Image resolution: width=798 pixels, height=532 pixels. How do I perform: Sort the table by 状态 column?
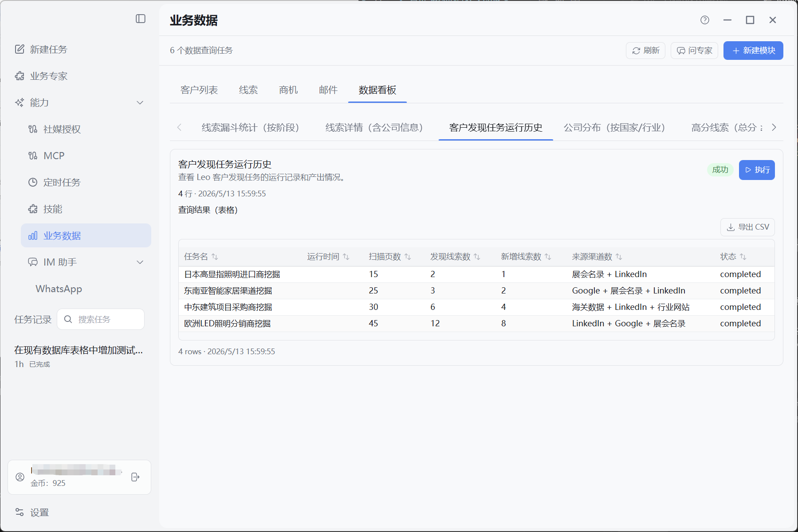743,257
